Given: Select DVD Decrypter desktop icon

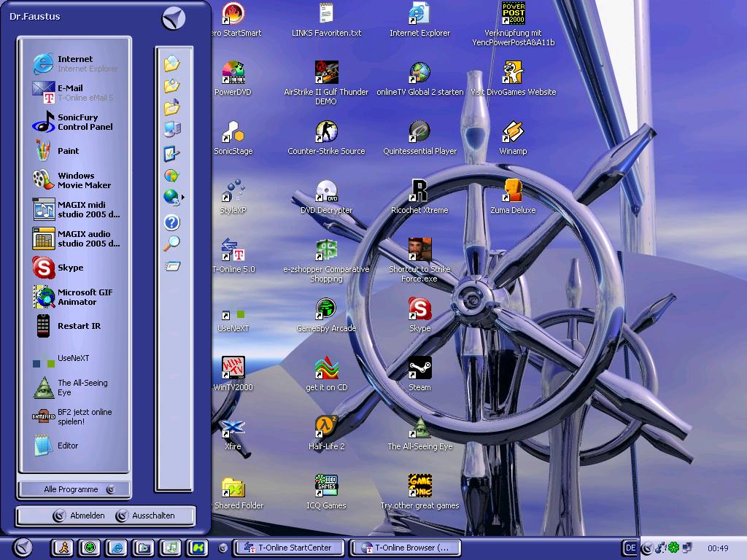Looking at the screenshot, I should [326, 197].
